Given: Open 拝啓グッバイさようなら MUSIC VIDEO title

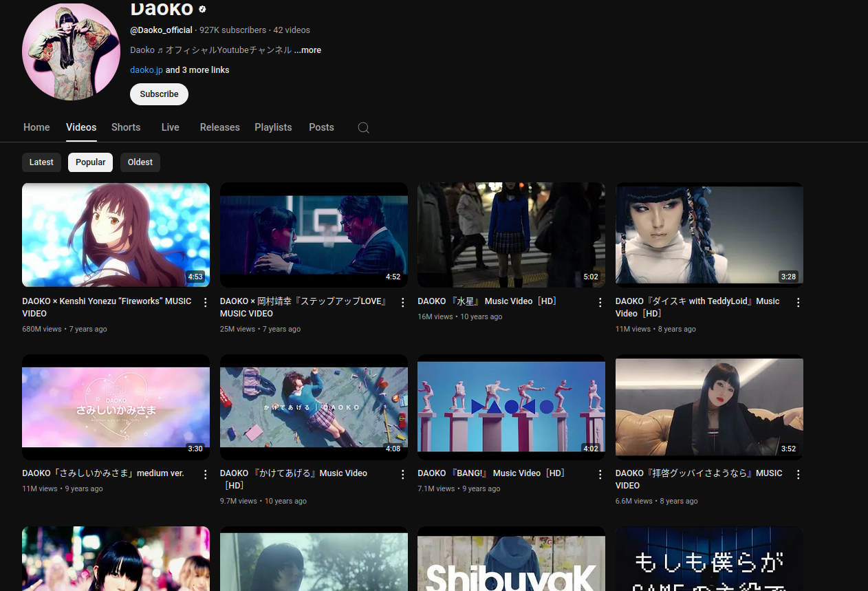Looking at the screenshot, I should click(x=699, y=480).
